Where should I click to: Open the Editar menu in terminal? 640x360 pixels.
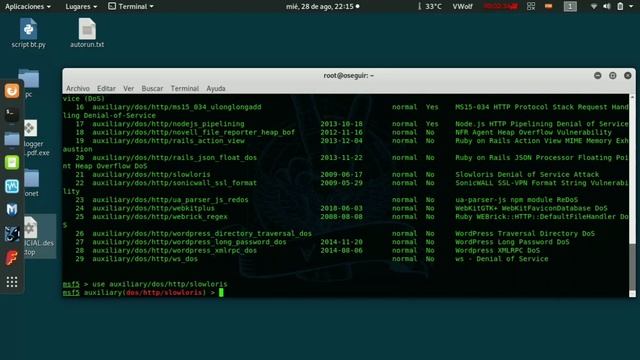[106, 89]
